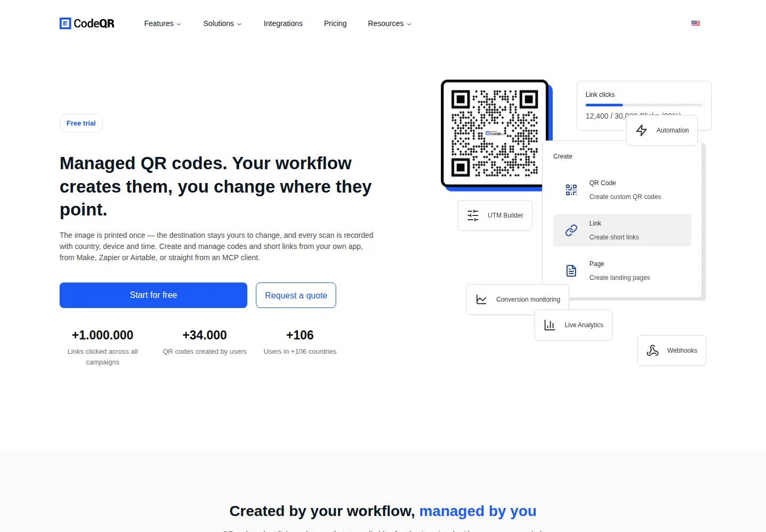The height and width of the screenshot is (532, 766).
Task: Select the QR Code create option
Action: coord(622,190)
